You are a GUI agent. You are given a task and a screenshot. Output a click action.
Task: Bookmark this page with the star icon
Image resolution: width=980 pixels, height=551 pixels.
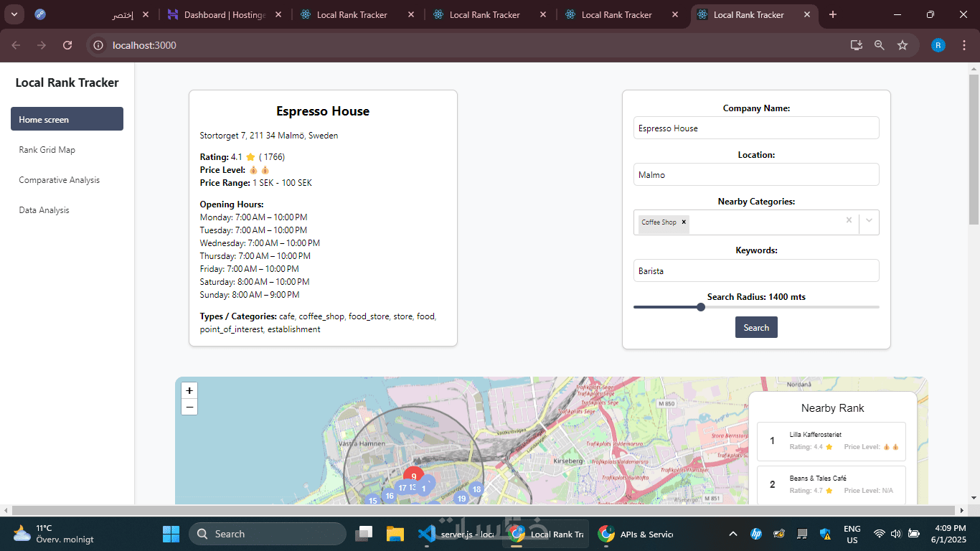tap(903, 45)
